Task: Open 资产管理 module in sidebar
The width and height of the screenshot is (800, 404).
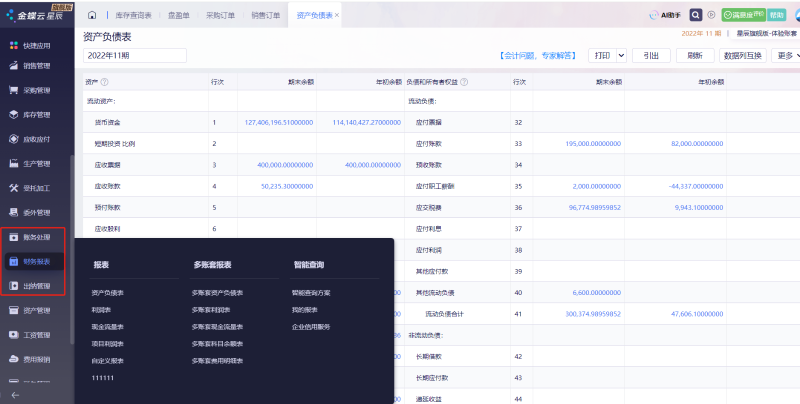Action: coord(31,311)
